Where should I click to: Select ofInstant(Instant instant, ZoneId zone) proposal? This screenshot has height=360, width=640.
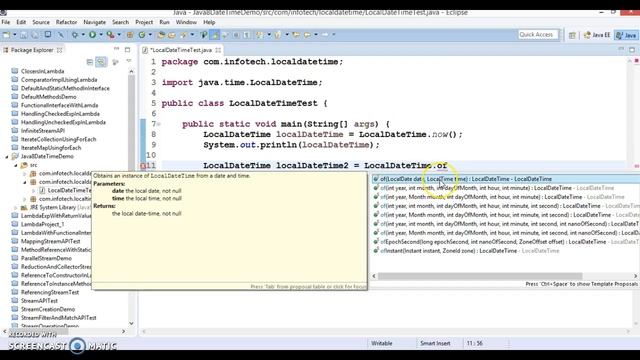(505, 251)
